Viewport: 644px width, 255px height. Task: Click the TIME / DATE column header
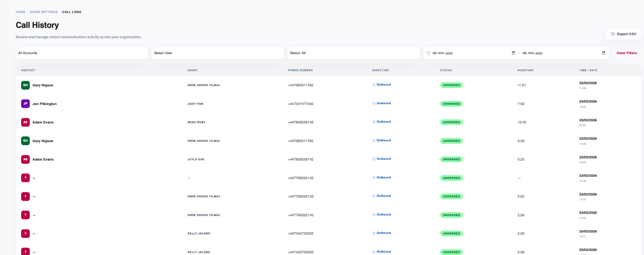tap(588, 70)
